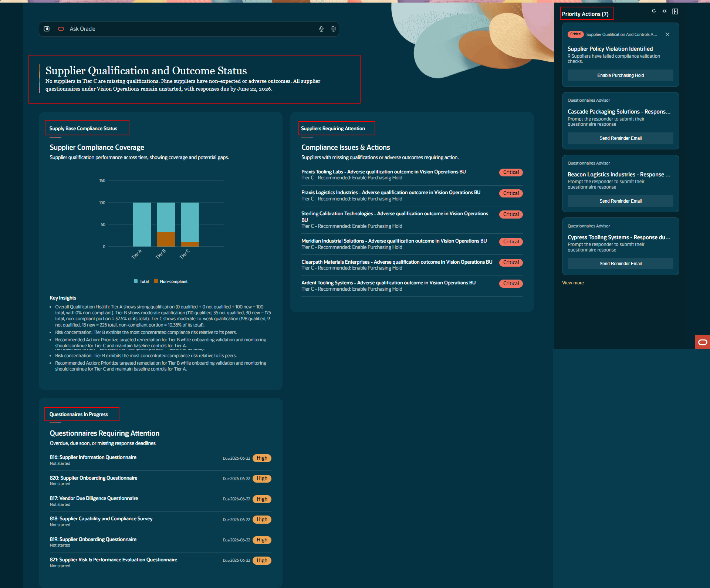Screen dimensions: 710x588
Task: Select the Suppliers Requiring Attention heading
Action: click(333, 128)
